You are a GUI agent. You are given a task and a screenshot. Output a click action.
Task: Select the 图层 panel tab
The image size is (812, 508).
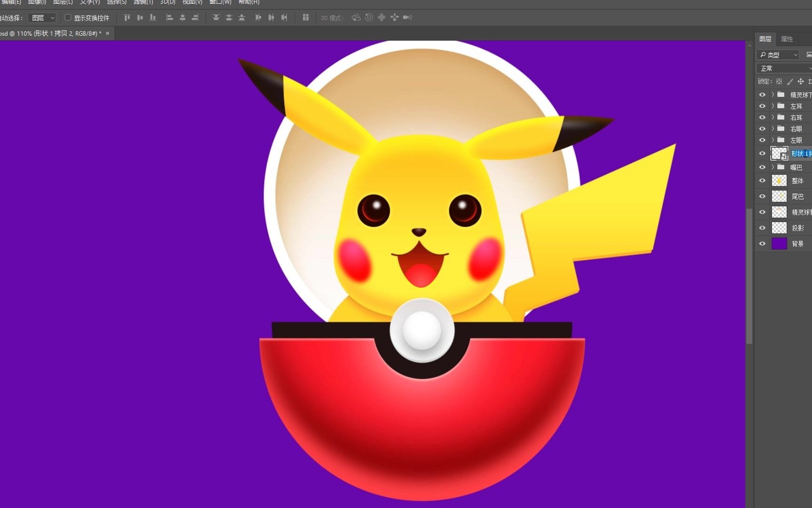click(x=765, y=39)
